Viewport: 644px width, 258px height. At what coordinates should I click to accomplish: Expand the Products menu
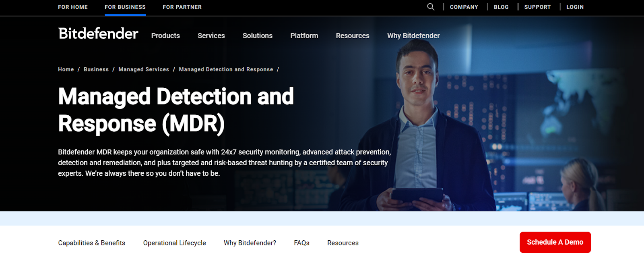pos(165,35)
